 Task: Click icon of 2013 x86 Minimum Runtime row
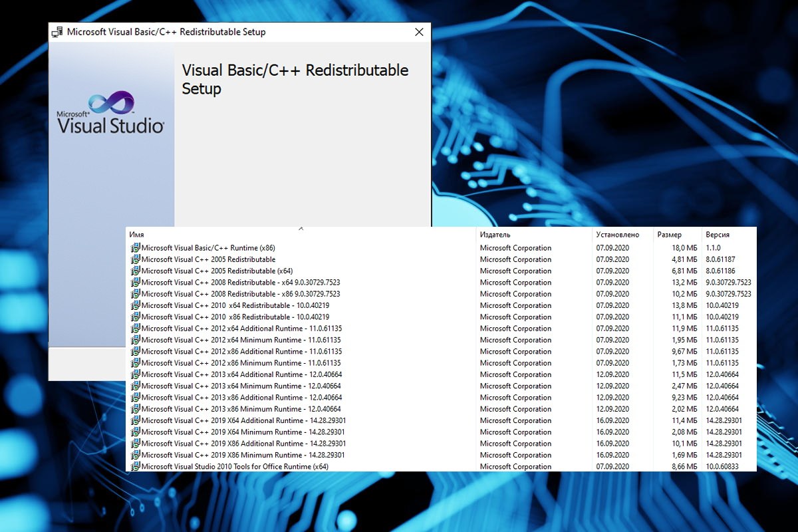135,409
